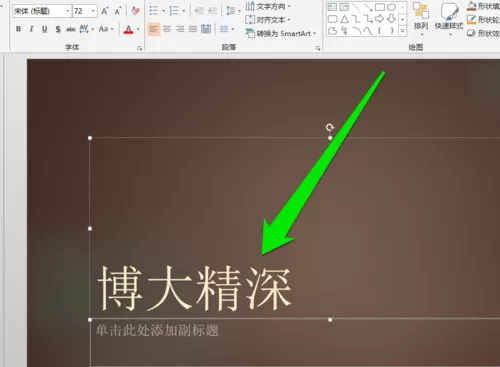Open the change case Aa menu
The height and width of the screenshot is (367, 500).
(x=106, y=29)
